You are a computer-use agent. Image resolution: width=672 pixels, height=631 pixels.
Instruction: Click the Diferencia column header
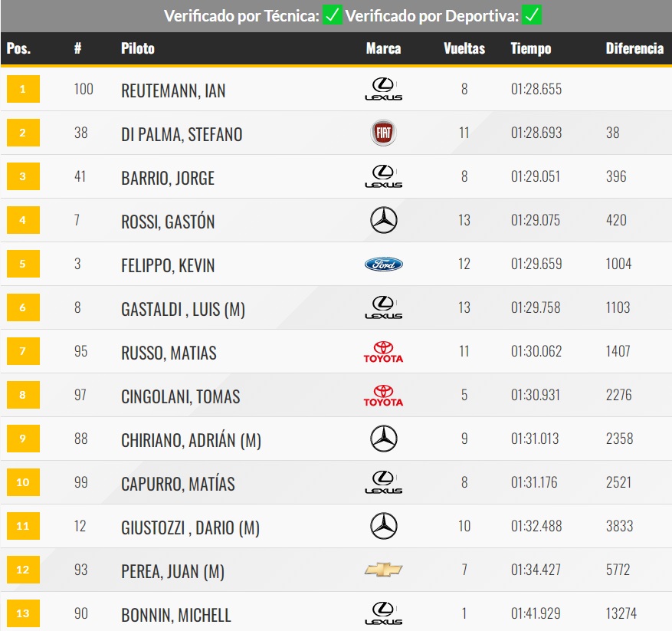[634, 48]
